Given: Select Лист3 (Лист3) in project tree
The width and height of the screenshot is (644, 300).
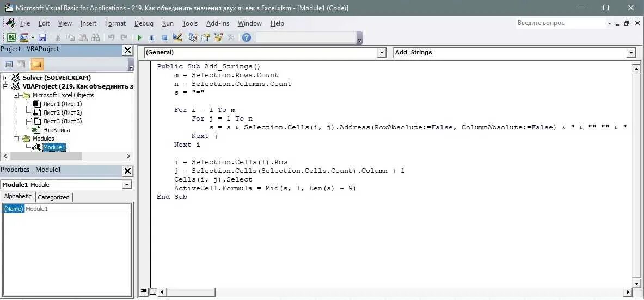Looking at the screenshot, I should tap(63, 121).
